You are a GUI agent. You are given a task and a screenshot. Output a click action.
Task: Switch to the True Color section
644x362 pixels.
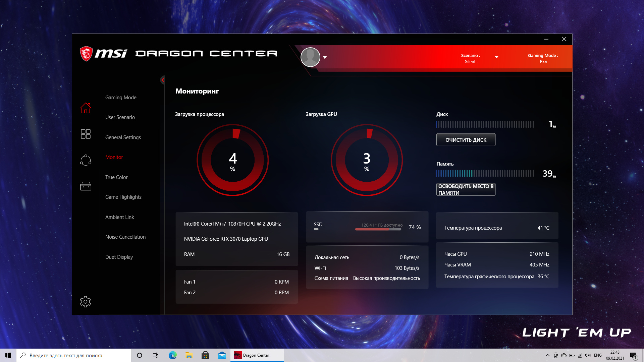pos(116,177)
